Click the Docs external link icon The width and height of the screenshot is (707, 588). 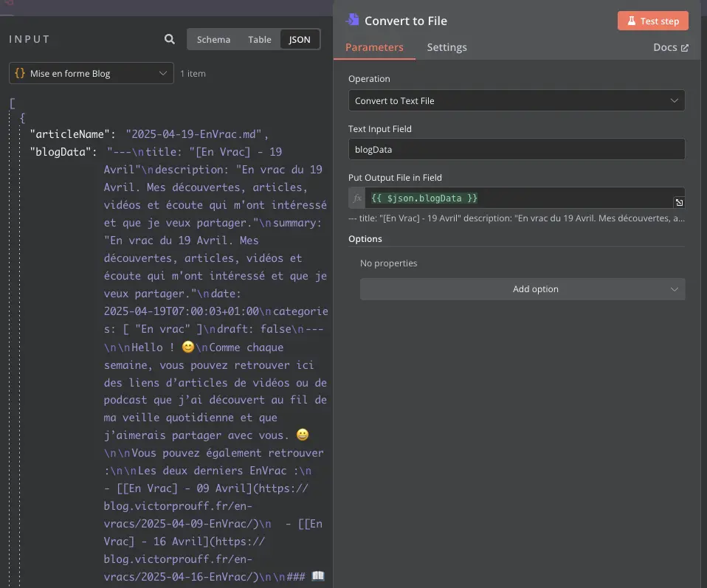(684, 48)
